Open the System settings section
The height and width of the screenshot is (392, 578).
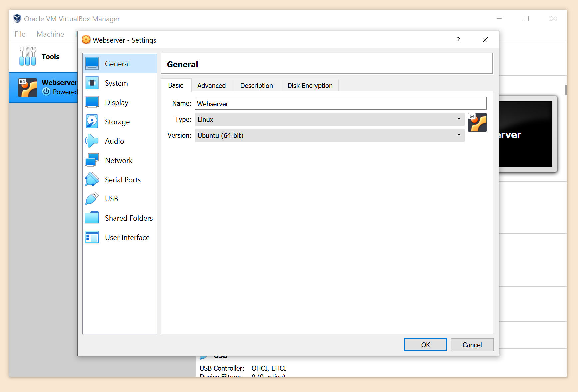point(116,83)
